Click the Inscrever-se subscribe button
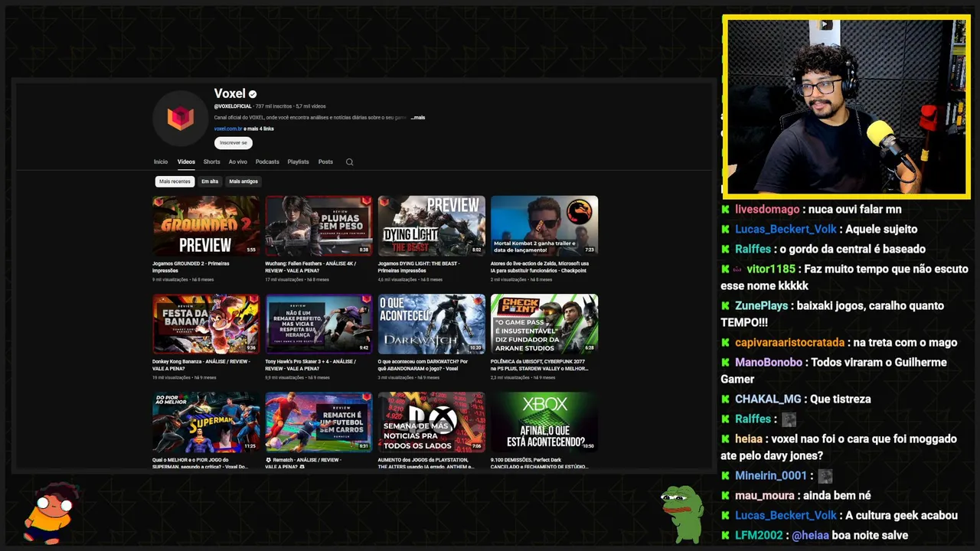The image size is (980, 551). point(233,143)
